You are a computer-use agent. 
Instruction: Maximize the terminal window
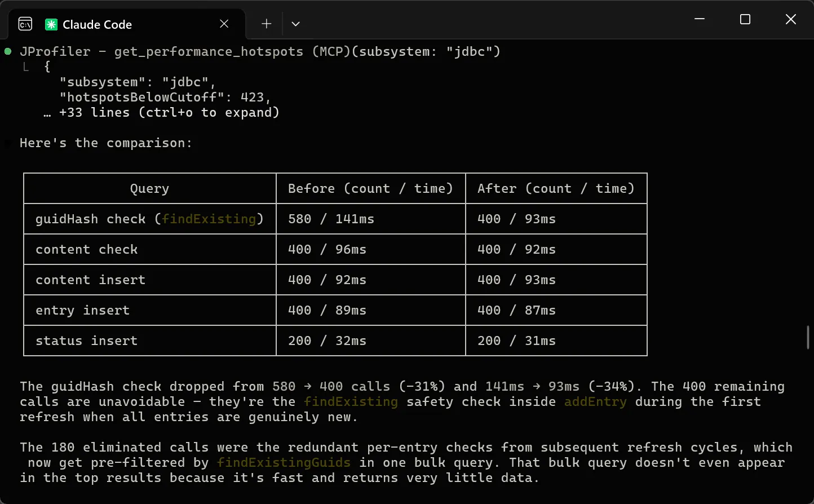745,19
